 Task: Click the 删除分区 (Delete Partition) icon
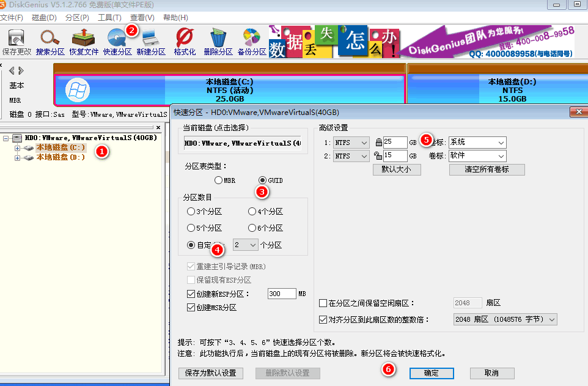tap(218, 38)
